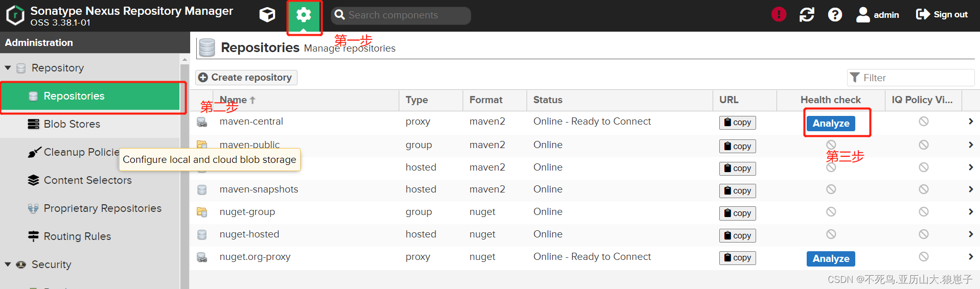
Task: Copy URL of nuget-hosted
Action: pos(737,235)
